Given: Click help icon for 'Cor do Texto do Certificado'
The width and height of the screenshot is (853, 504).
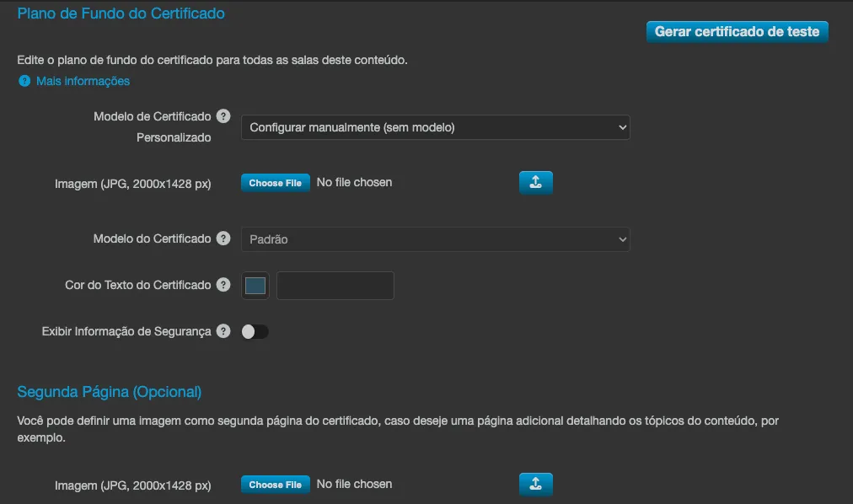Looking at the screenshot, I should point(223,284).
